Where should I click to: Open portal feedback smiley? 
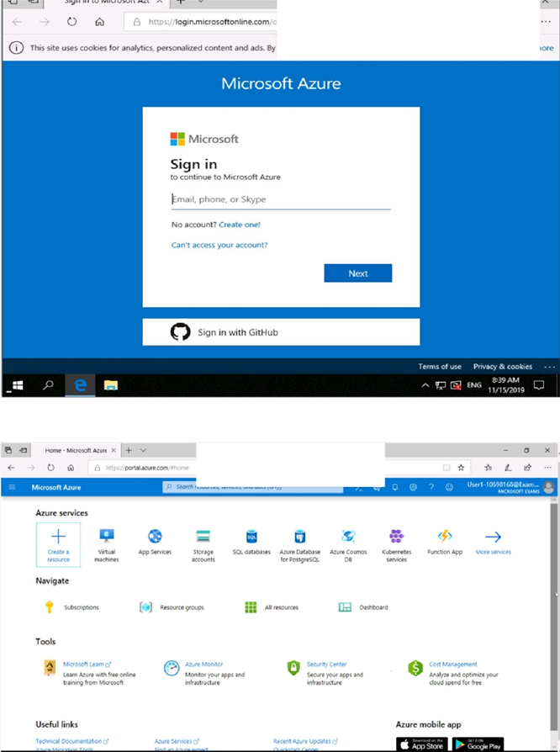pyautogui.click(x=449, y=487)
